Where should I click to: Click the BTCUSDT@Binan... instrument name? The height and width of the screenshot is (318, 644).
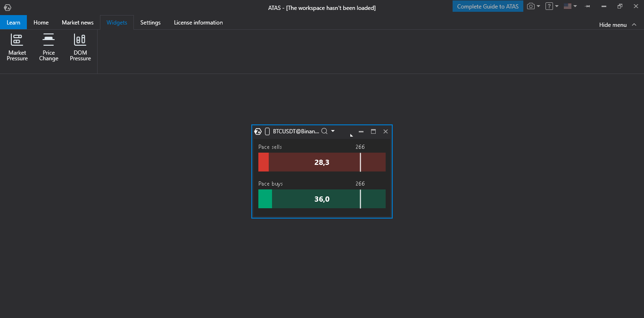pyautogui.click(x=296, y=131)
